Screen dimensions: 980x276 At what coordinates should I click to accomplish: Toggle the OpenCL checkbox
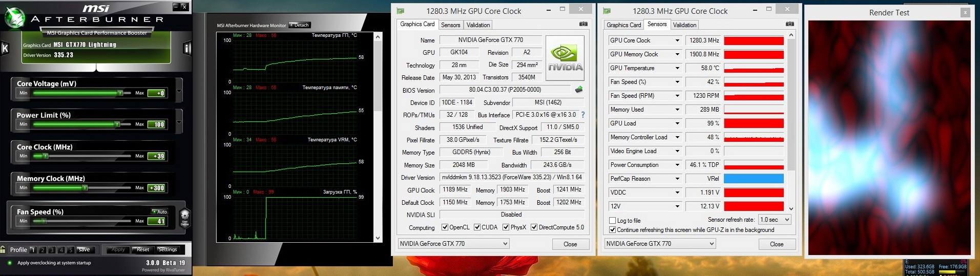click(x=445, y=227)
